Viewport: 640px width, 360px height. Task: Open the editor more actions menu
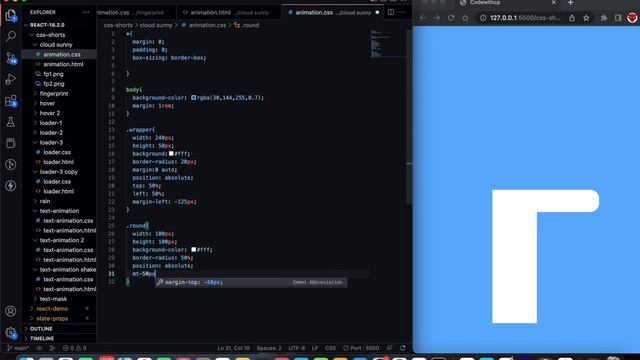click(403, 12)
